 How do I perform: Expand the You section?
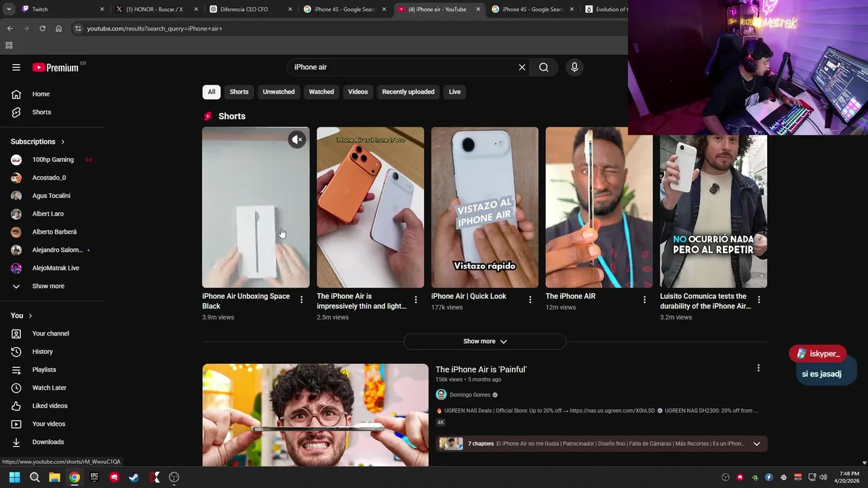click(x=22, y=316)
